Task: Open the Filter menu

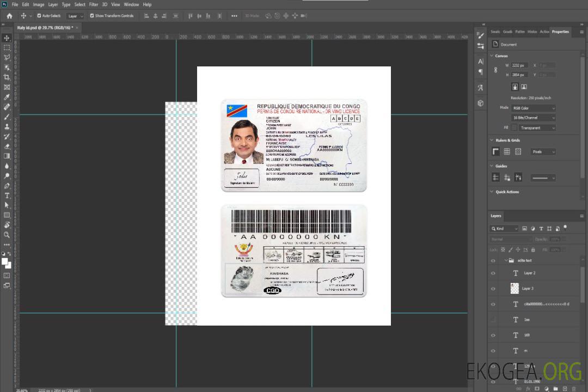Action: point(94,4)
